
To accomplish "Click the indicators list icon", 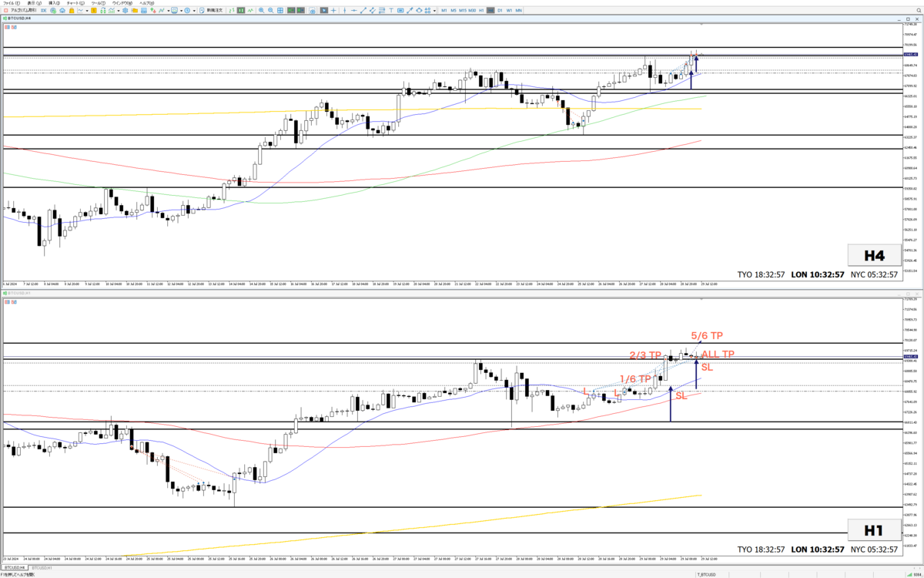I will [112, 10].
